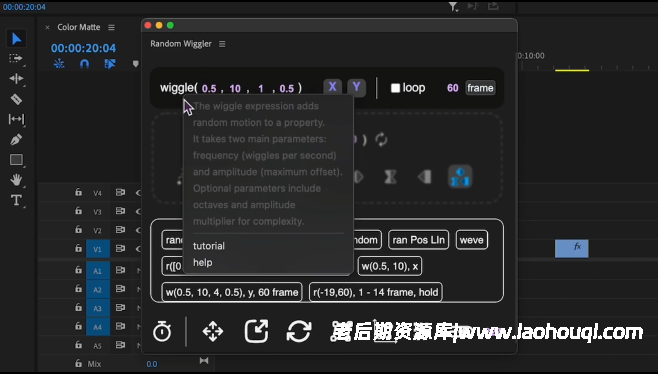Toggle V1 track targeting
The height and width of the screenshot is (374, 658).
click(x=98, y=248)
